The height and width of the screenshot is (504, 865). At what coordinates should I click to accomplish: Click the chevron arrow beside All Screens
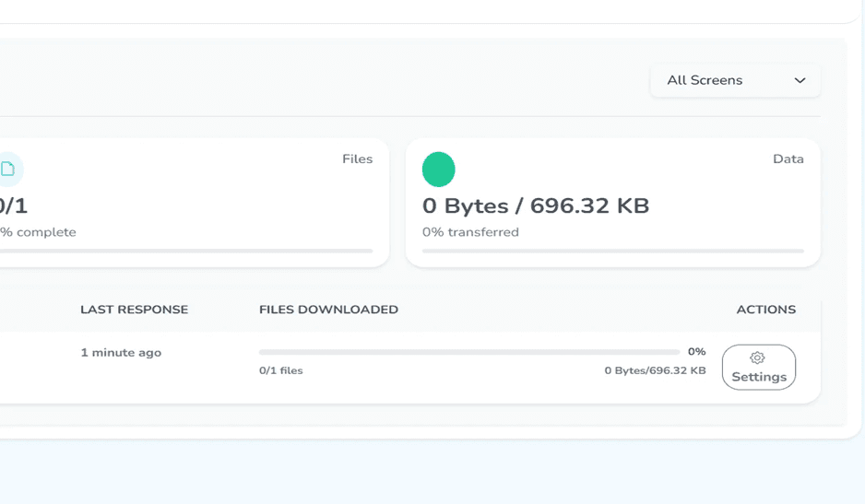point(800,80)
